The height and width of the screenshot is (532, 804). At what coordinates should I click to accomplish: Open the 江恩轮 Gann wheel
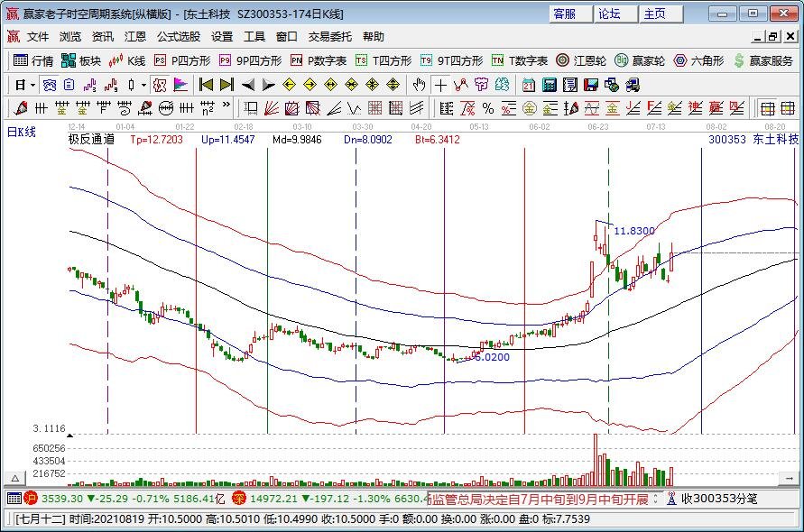tap(581, 61)
